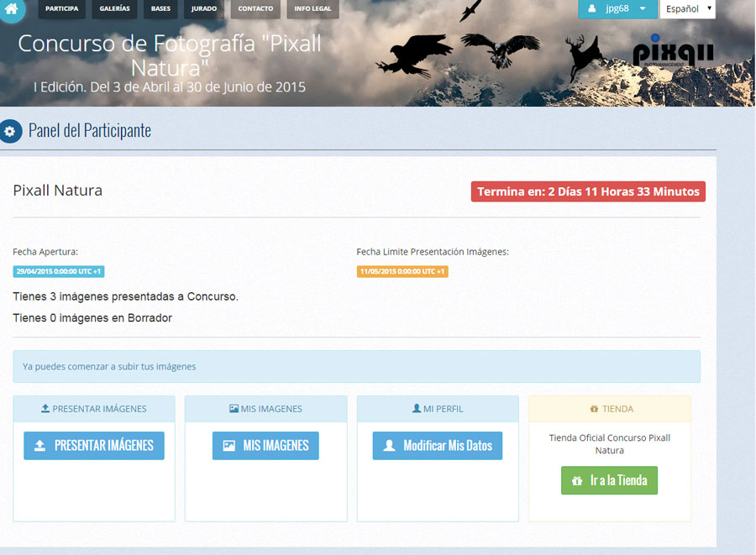Open the PARTICIPA menu item
The width and height of the screenshot is (756, 555).
tap(61, 8)
